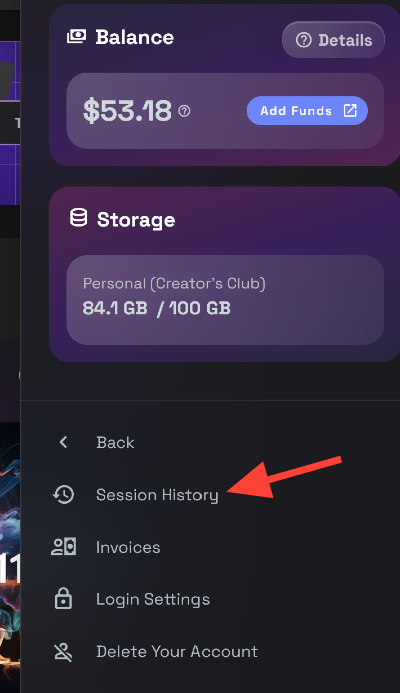Image resolution: width=400 pixels, height=693 pixels.
Task: Click the Session History clock icon
Action: pos(64,495)
